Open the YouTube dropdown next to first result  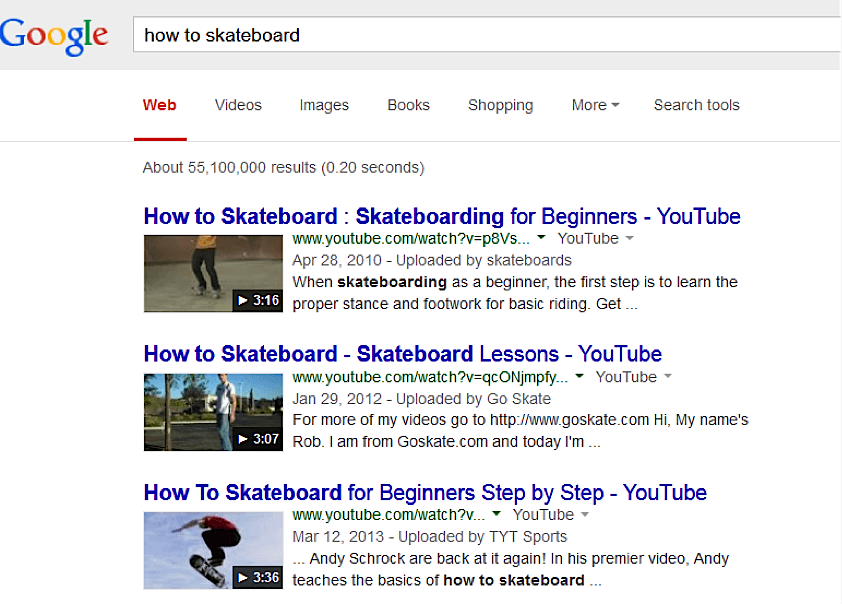coord(629,238)
